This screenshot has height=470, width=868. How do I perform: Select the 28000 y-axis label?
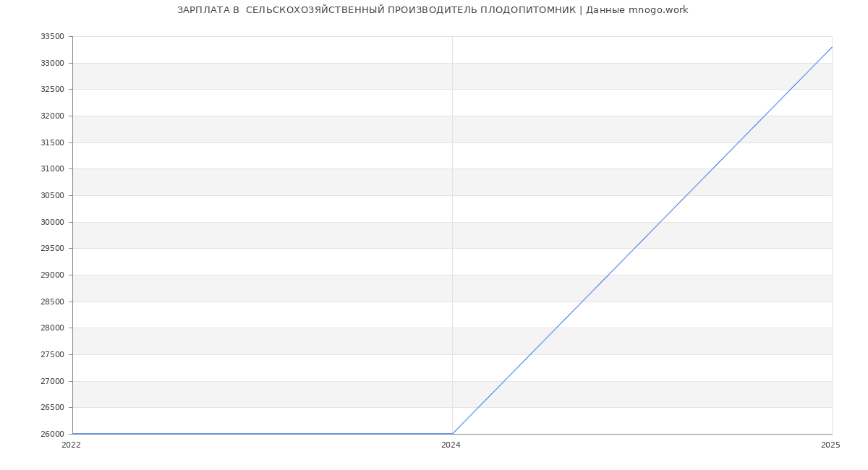[x=52, y=328]
